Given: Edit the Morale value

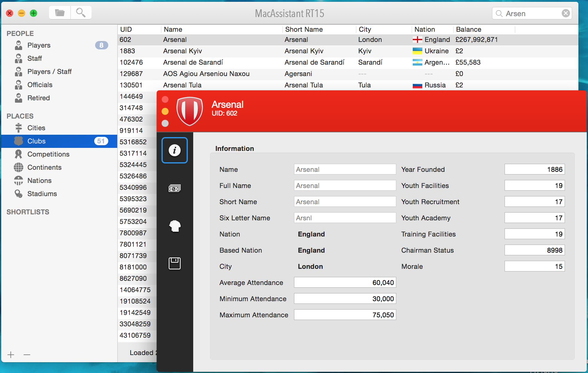Looking at the screenshot, I should (534, 266).
